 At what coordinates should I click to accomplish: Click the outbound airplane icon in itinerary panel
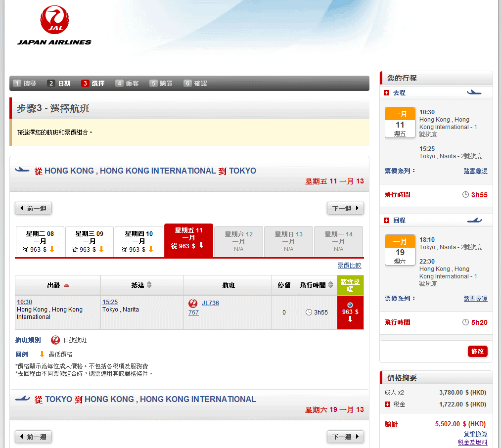click(x=474, y=92)
